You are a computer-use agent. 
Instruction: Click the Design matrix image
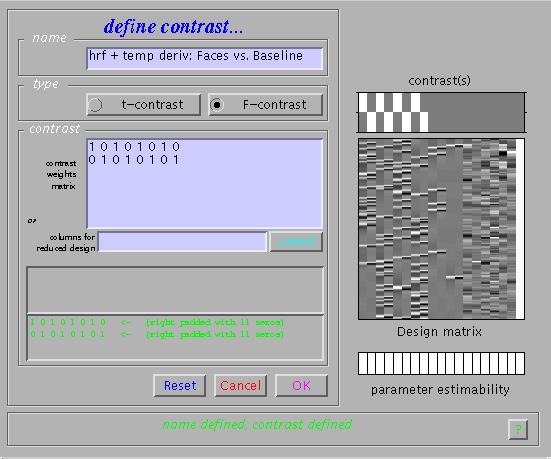click(x=441, y=229)
